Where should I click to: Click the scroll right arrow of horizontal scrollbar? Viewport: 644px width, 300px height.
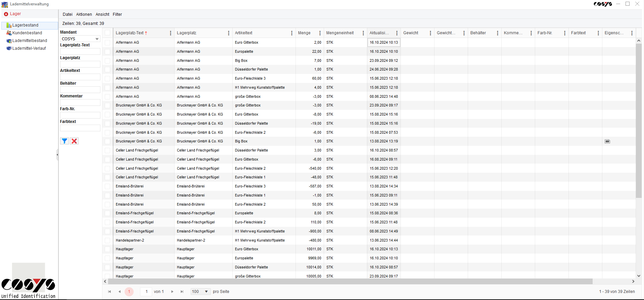tap(633, 282)
